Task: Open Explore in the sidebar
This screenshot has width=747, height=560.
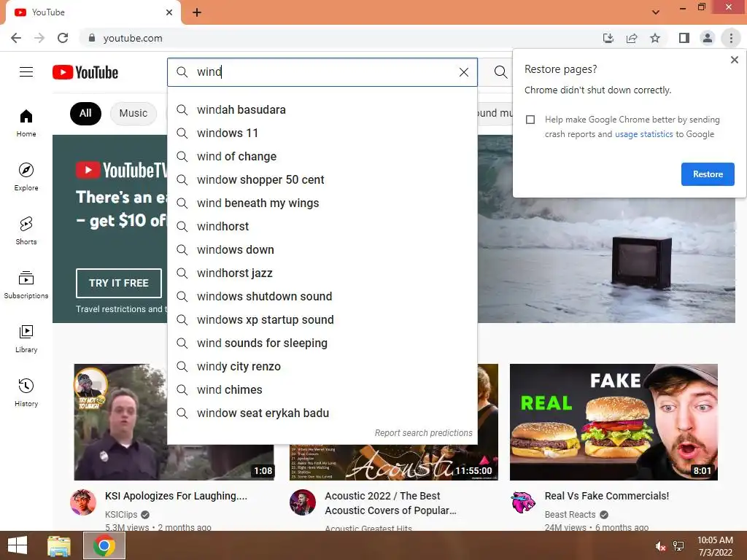Action: point(26,176)
